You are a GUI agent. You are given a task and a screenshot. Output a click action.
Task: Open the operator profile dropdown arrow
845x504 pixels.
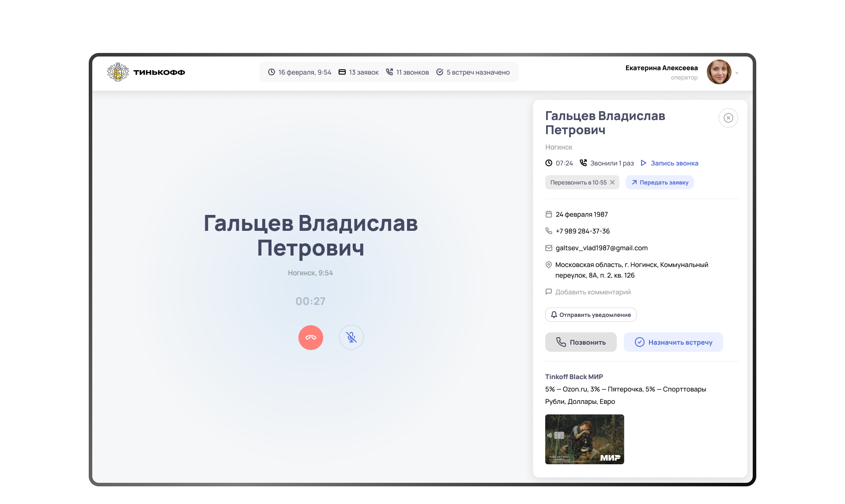[737, 73]
